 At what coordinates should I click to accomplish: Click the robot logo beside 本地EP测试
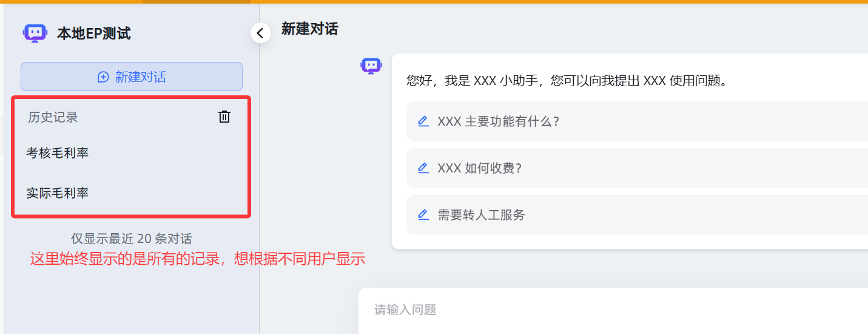coord(35,33)
